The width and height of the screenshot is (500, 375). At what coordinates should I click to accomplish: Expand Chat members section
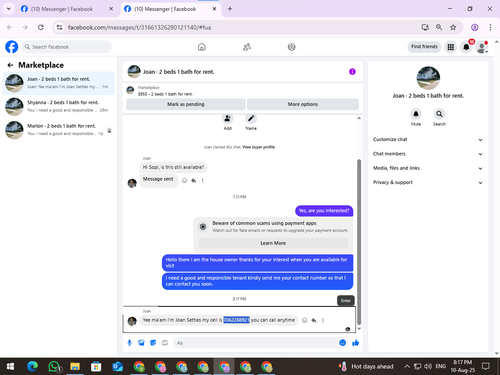click(428, 154)
